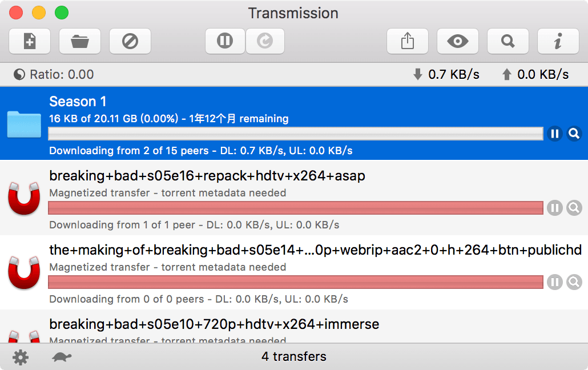Zoom the Transmission window with the green button

pos(62,13)
